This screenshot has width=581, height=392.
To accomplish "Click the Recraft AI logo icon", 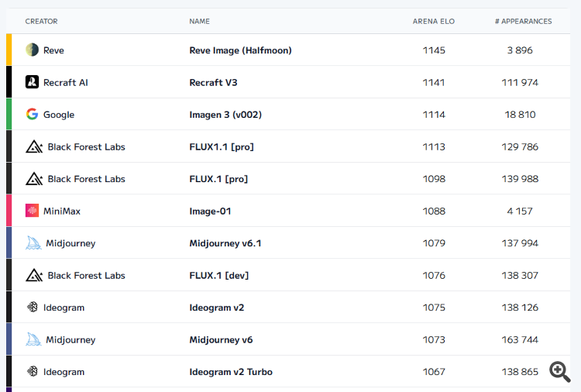I will pyautogui.click(x=33, y=82).
